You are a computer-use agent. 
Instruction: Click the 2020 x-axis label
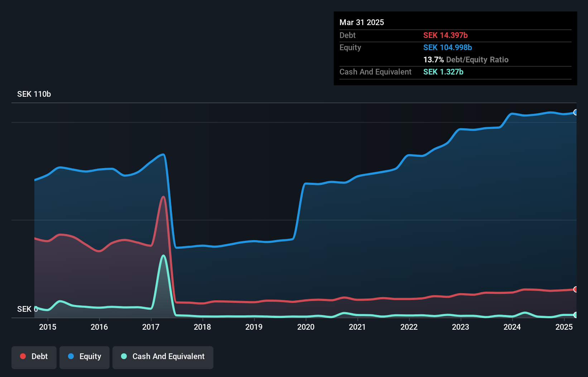point(306,327)
